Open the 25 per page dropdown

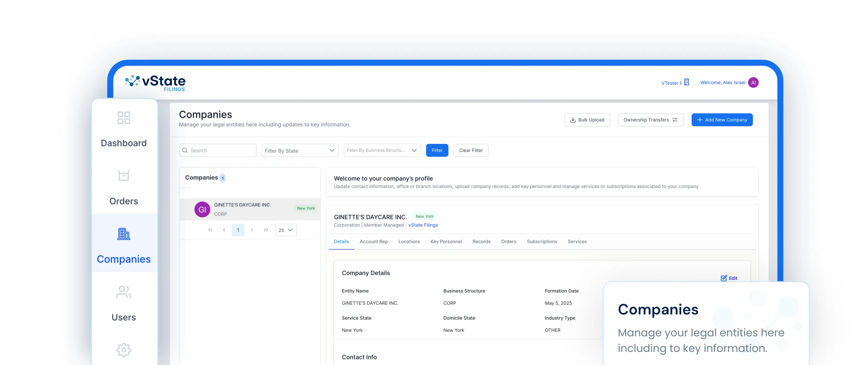286,230
